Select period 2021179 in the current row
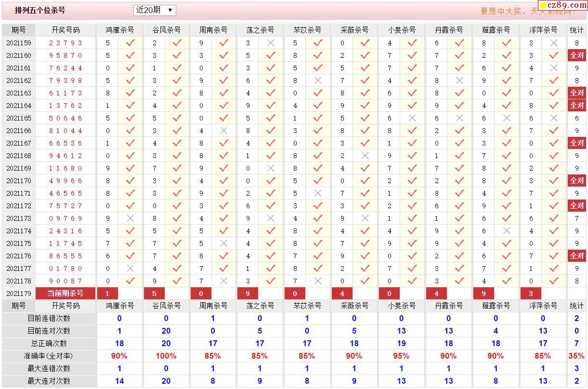This screenshot has height=389, width=588. [19, 294]
